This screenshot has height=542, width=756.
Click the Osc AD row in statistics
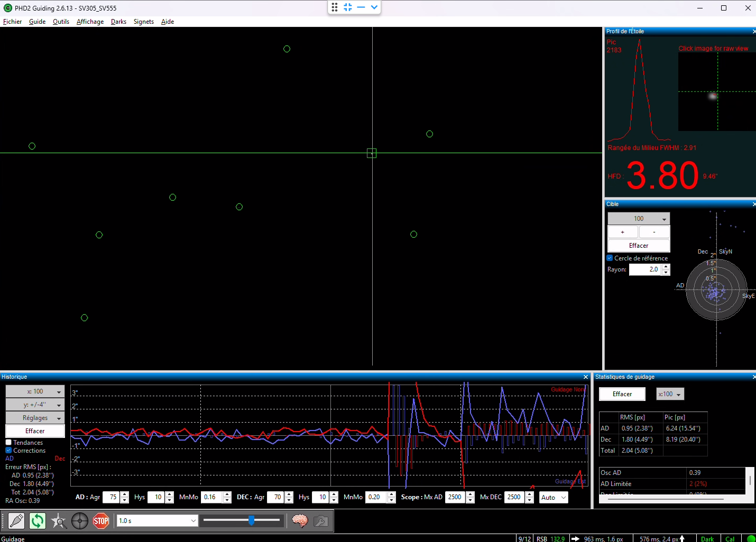(672, 473)
